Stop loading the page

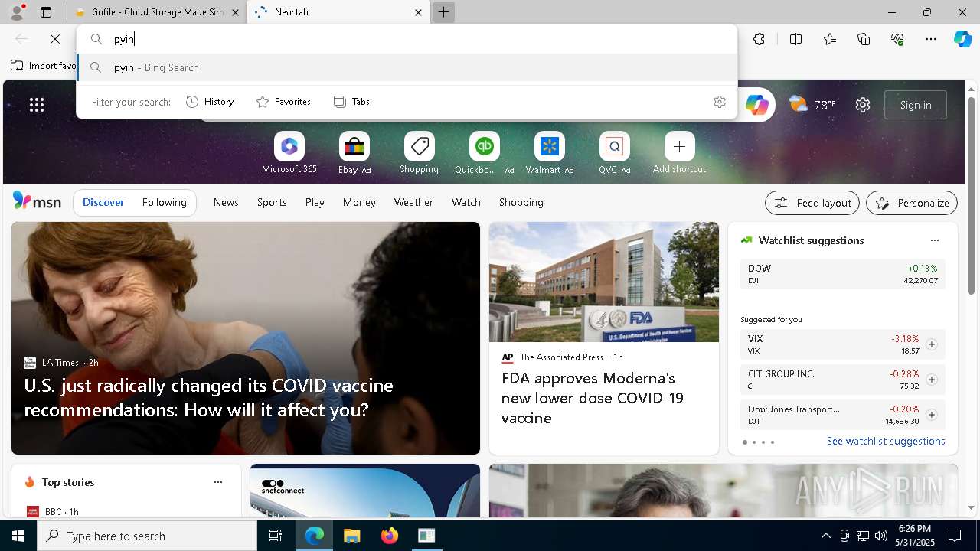[55, 39]
